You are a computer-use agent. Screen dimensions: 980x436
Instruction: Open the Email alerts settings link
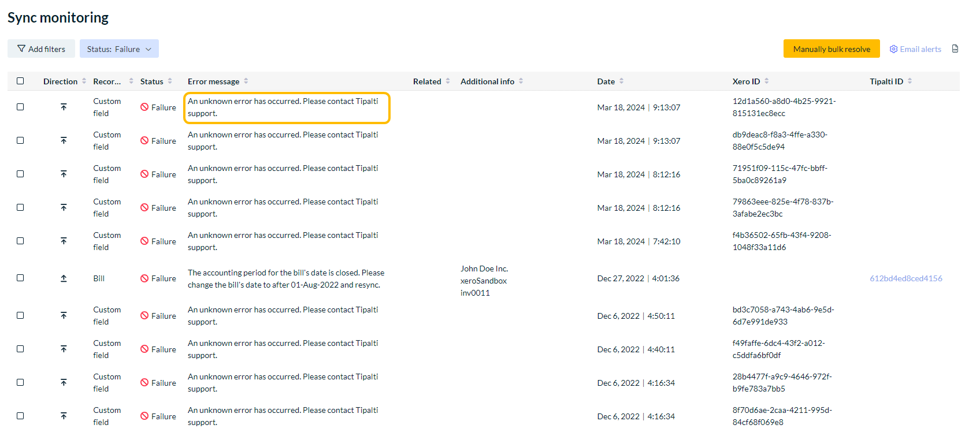click(915, 49)
